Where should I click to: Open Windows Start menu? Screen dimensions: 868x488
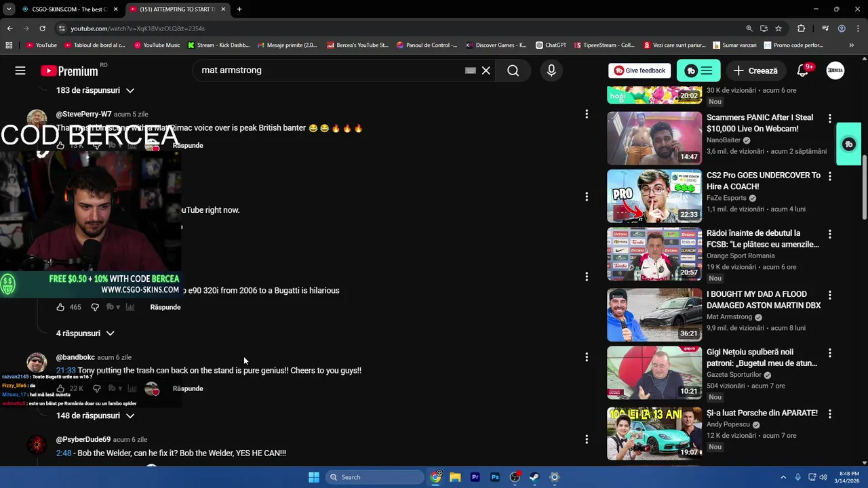(314, 477)
